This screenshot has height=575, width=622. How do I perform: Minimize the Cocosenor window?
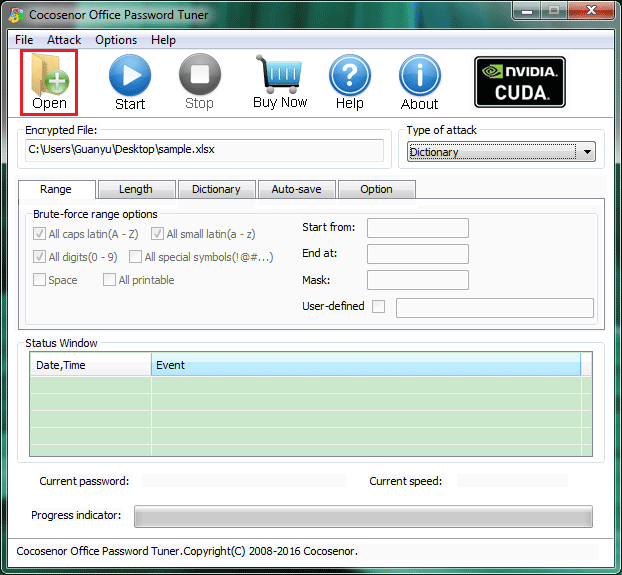click(526, 11)
